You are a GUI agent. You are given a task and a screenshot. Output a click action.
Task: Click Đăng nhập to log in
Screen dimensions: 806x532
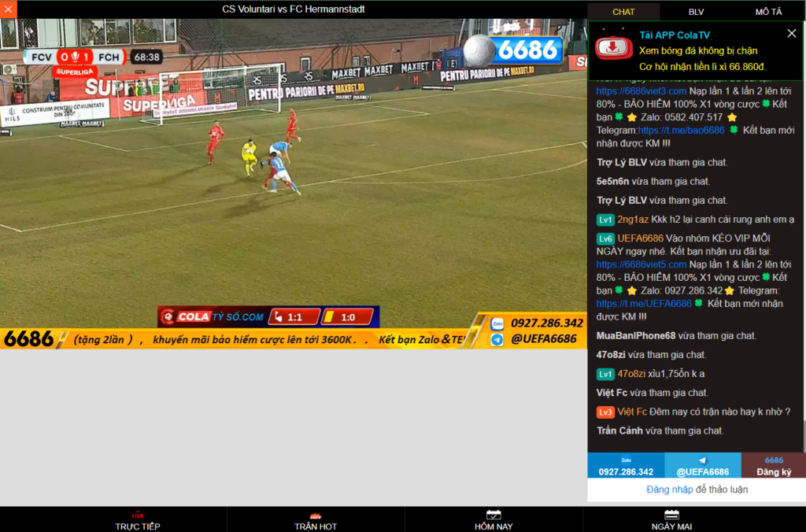(669, 490)
